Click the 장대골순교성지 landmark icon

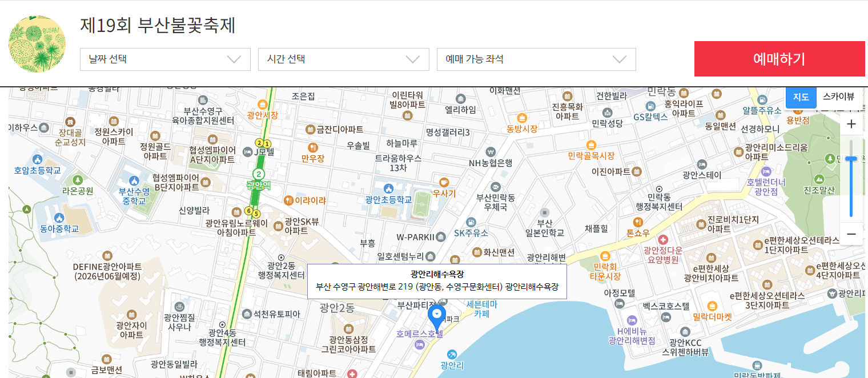(70, 121)
